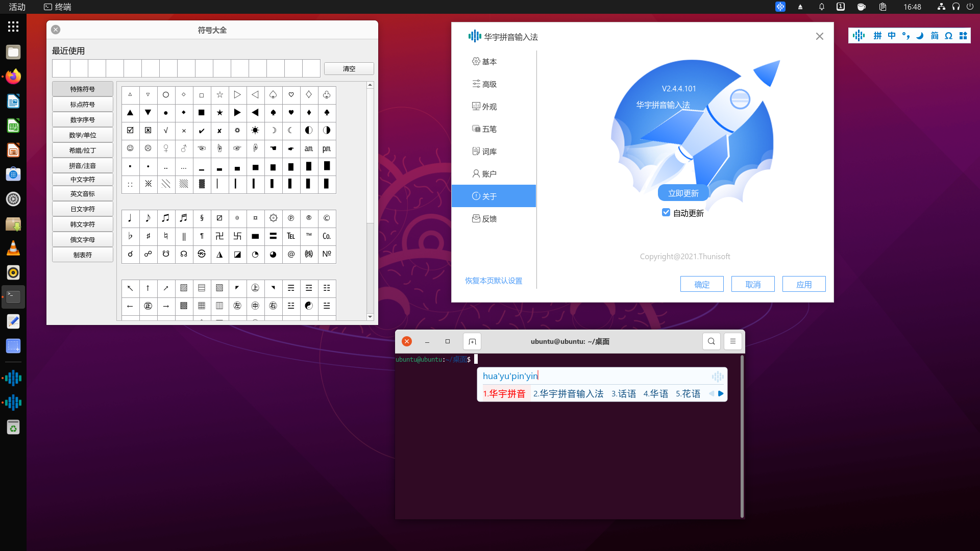980x551 pixels.
Task: Click symbol list scrollbar up arrow
Action: [x=370, y=85]
